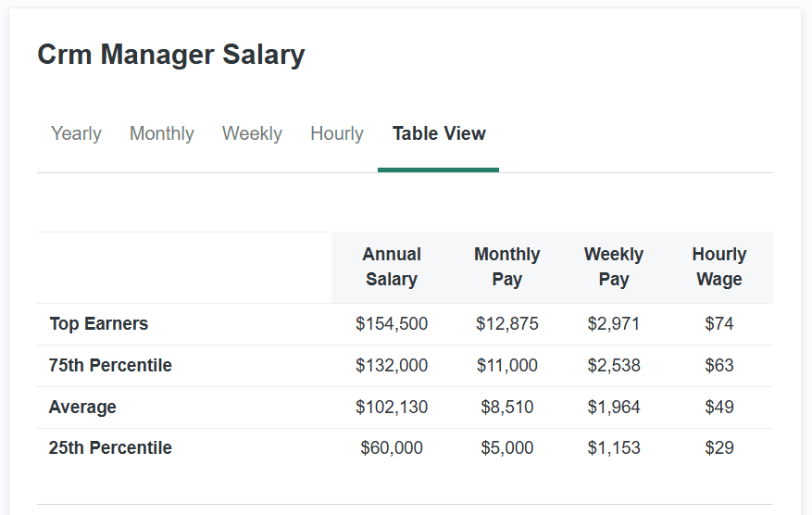Click the Weekly Pay column header
Viewport: 812px width, 515px height.
point(614,267)
